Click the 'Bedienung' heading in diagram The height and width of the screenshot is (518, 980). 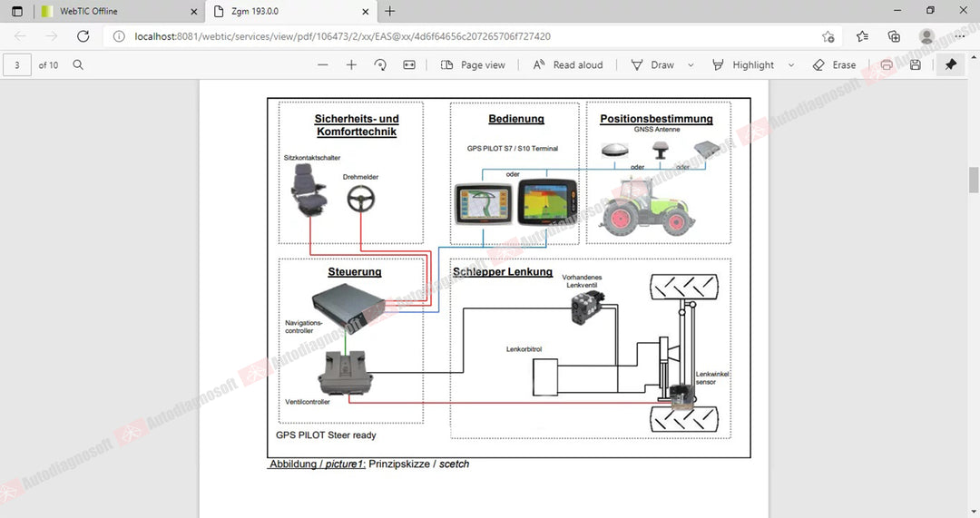click(x=516, y=119)
